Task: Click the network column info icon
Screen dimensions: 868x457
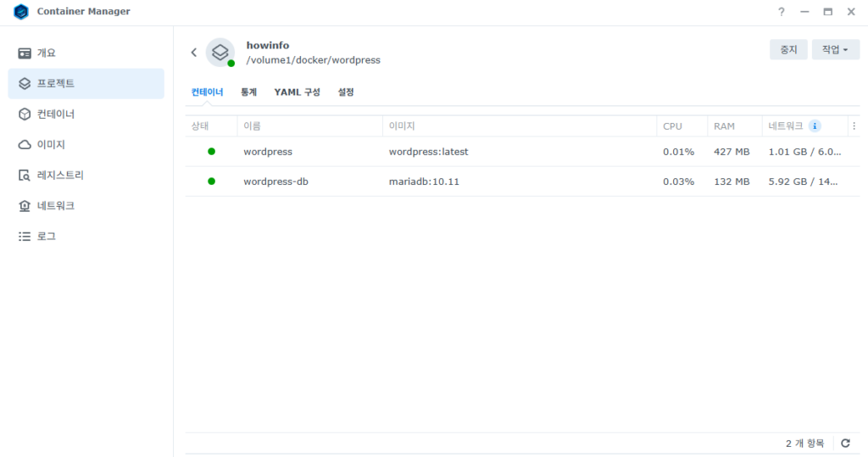Action: click(815, 126)
